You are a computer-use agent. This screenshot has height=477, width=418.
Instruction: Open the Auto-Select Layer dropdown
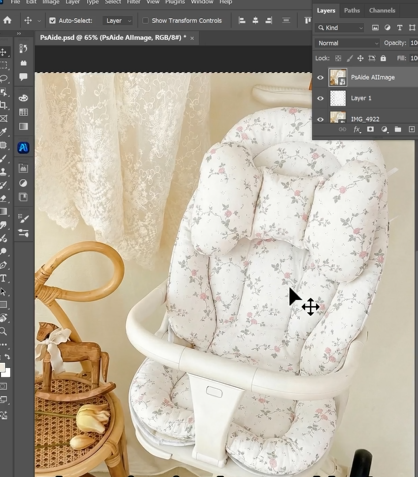click(x=118, y=21)
